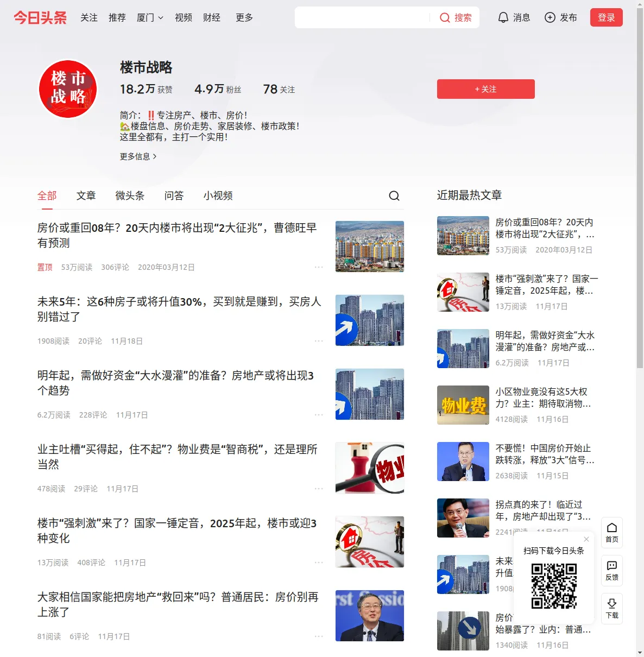The width and height of the screenshot is (644, 657).
Task: Open the 视频 nav item
Action: pos(184,17)
